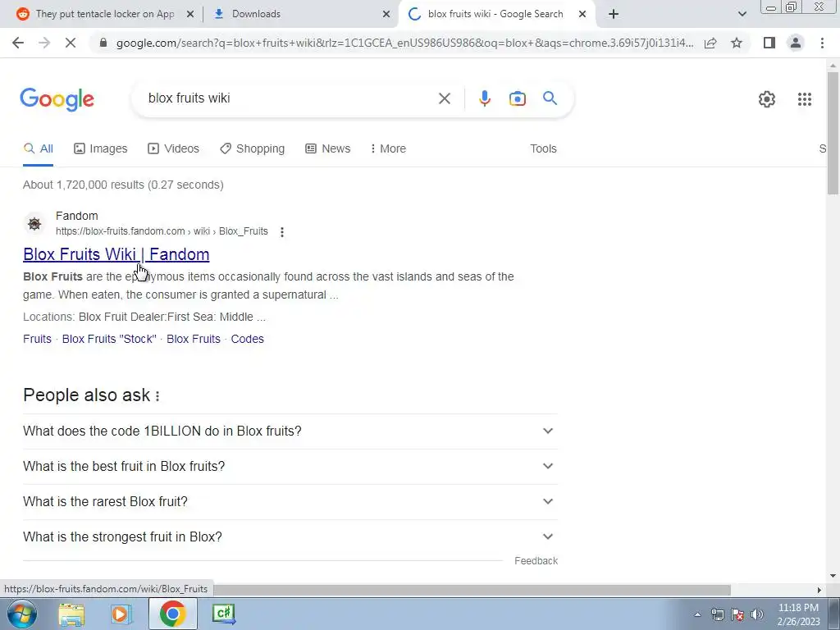Open the More search filters dropdown
Screen dimensions: 840x630
(388, 148)
